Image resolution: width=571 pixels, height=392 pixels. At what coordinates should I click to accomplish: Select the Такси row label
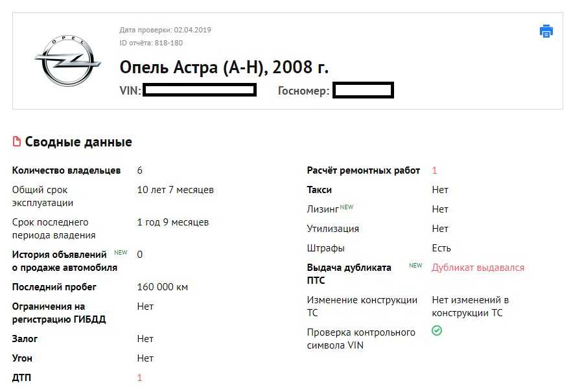coord(319,190)
